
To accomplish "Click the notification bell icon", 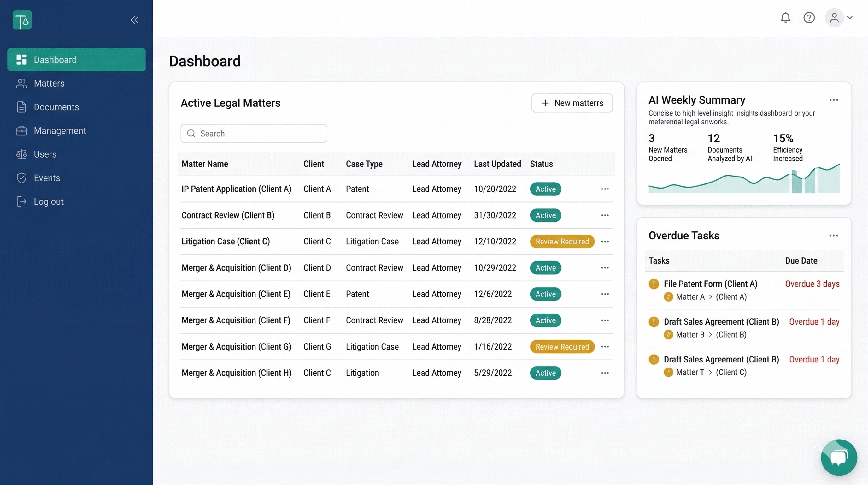I will pos(785,18).
